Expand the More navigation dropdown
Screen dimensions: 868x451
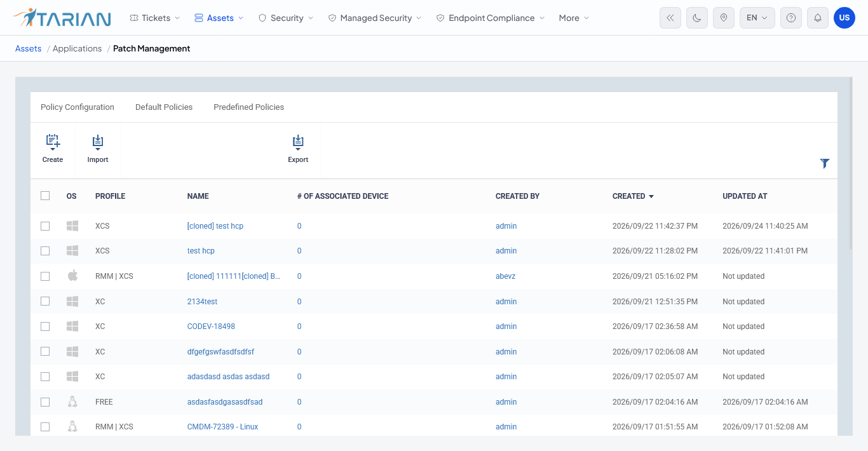pyautogui.click(x=574, y=18)
